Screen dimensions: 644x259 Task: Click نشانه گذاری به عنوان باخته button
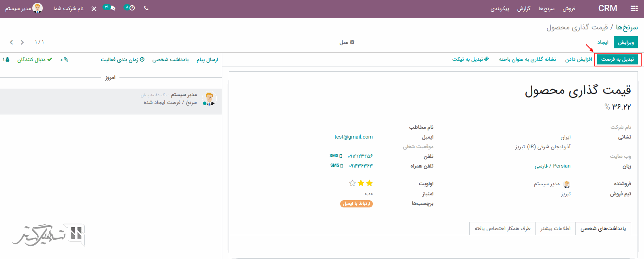[527, 59]
